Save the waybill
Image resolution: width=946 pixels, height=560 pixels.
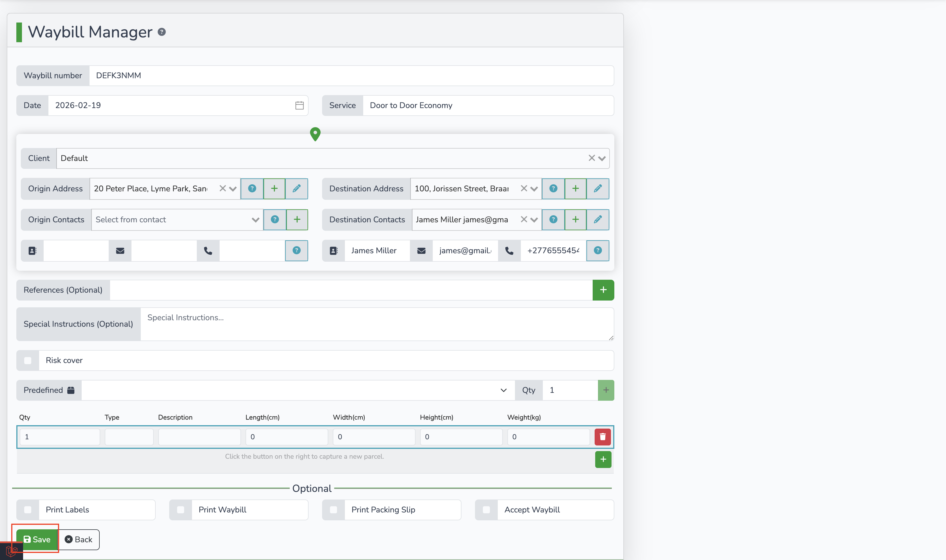(x=37, y=540)
